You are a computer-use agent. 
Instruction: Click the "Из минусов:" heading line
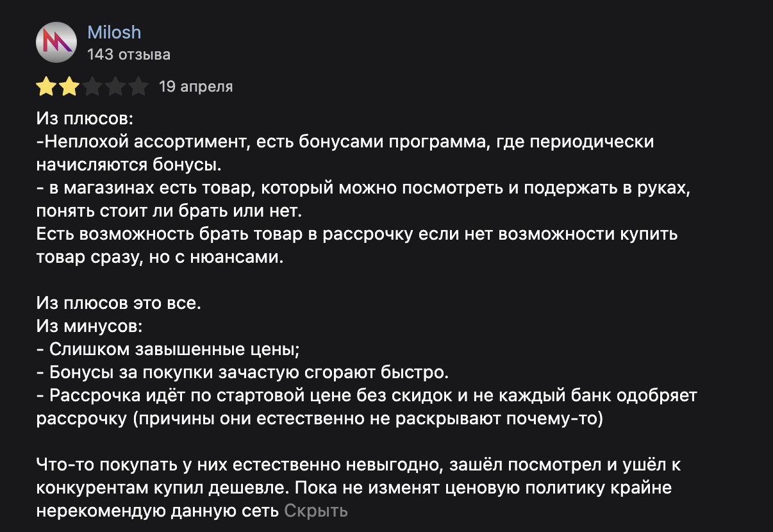click(89, 326)
